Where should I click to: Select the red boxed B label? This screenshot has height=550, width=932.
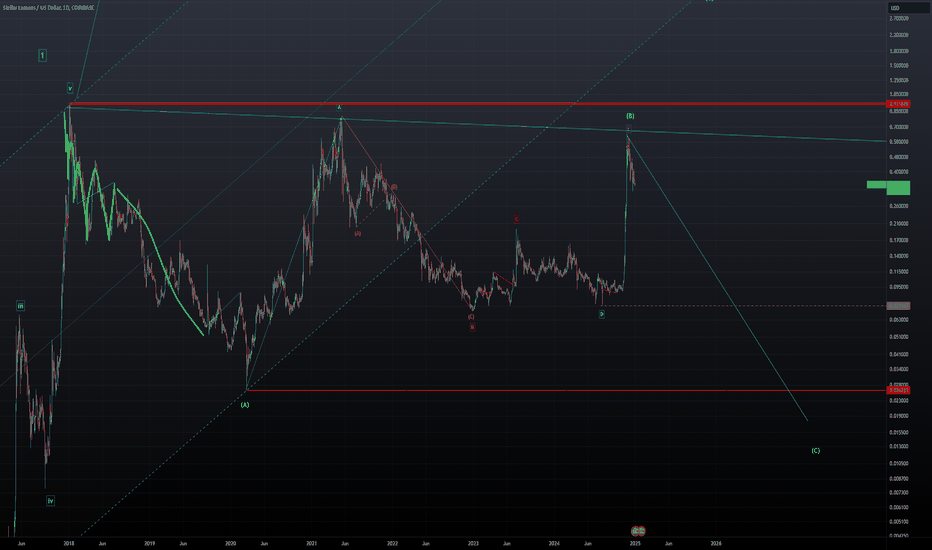click(x=472, y=327)
